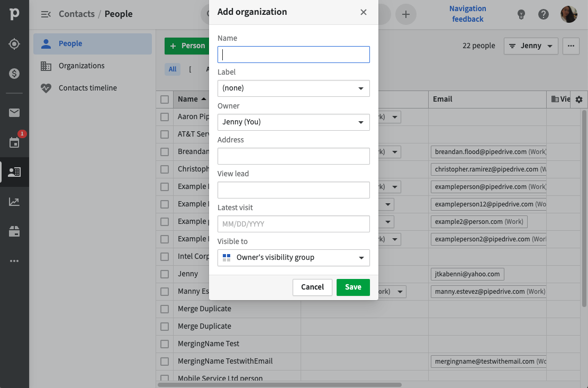Open Leads target icon in sidebar
This screenshot has width=588, height=388.
14,44
